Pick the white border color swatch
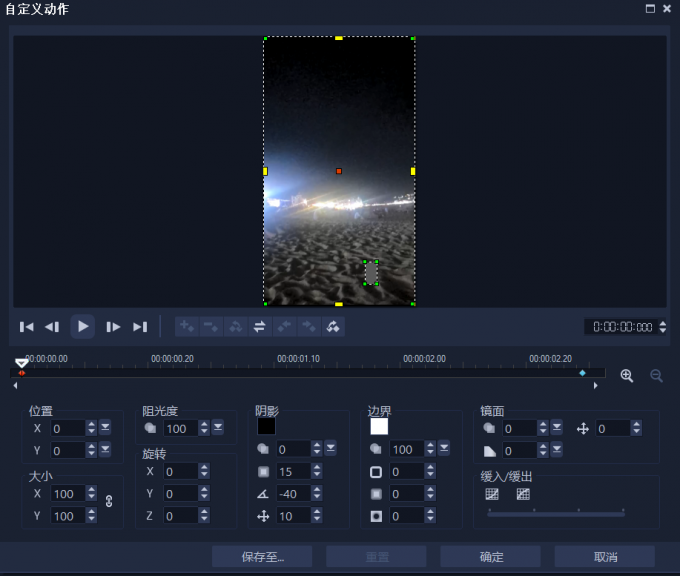Viewport: 680px width, 576px height. click(379, 426)
